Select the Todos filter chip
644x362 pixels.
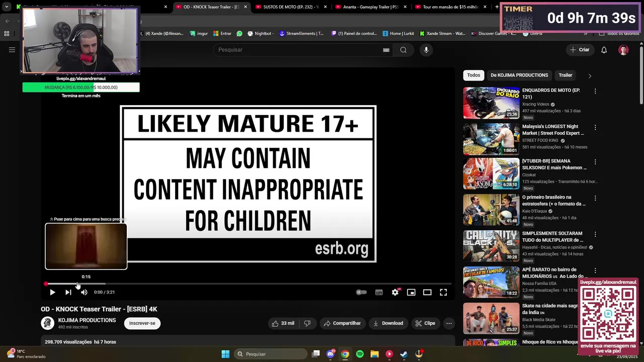[473, 75]
